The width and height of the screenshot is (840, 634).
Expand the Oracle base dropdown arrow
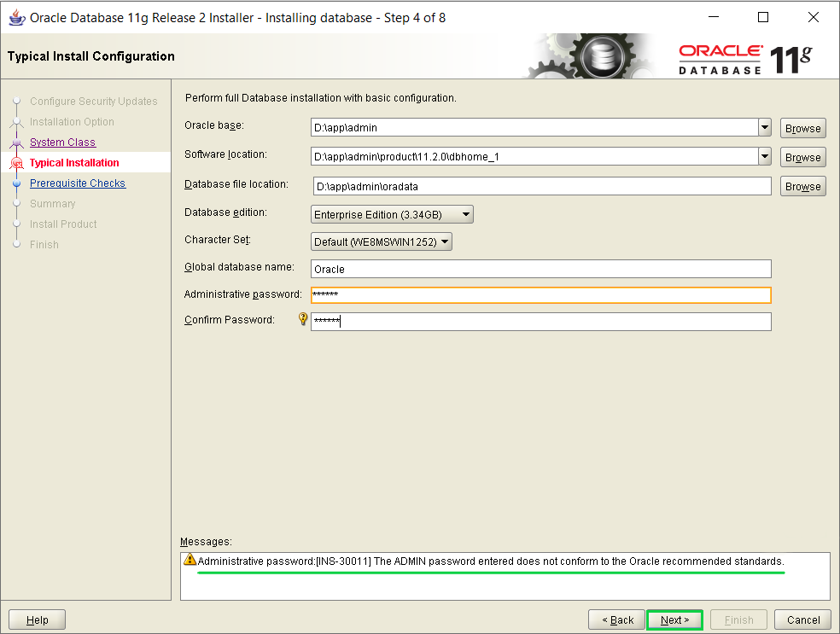pyautogui.click(x=765, y=127)
